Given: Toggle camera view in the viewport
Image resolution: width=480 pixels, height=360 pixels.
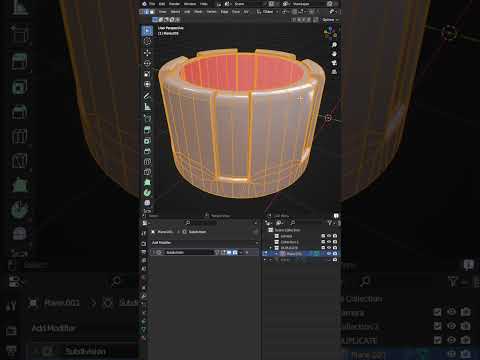Looking at the screenshot, I should 334,63.
